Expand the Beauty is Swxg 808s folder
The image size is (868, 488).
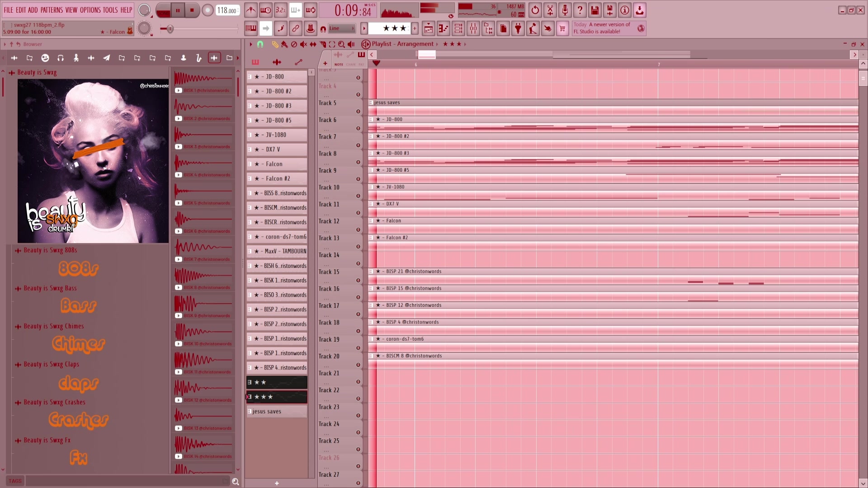coord(50,250)
